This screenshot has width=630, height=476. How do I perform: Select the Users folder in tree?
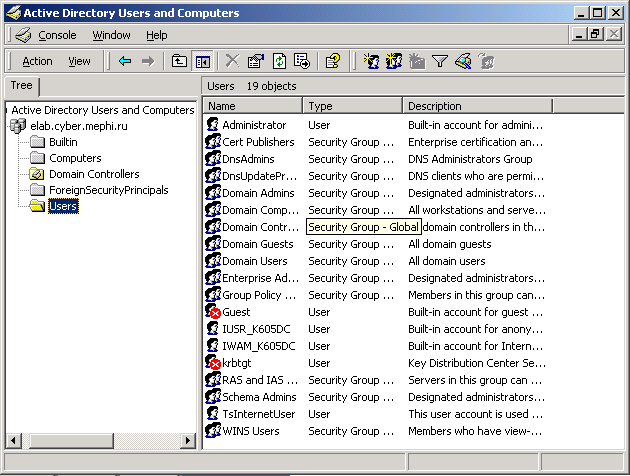[x=63, y=206]
